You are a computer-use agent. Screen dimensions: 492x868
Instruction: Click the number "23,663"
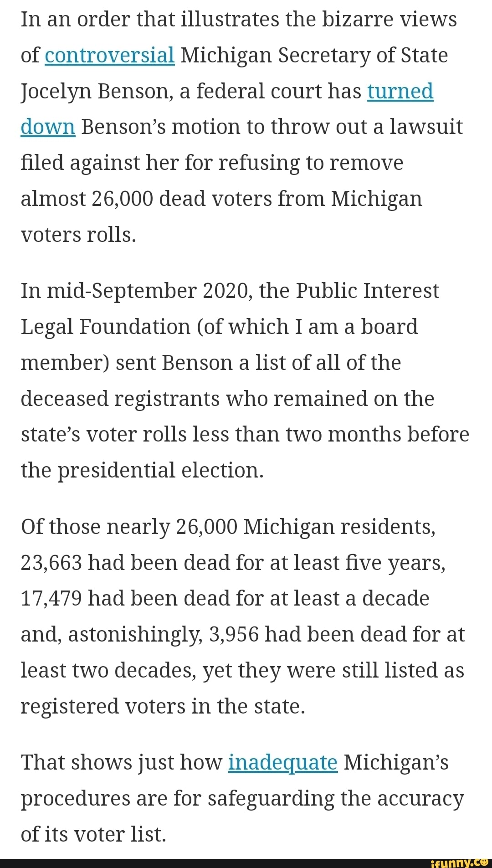[51, 563]
